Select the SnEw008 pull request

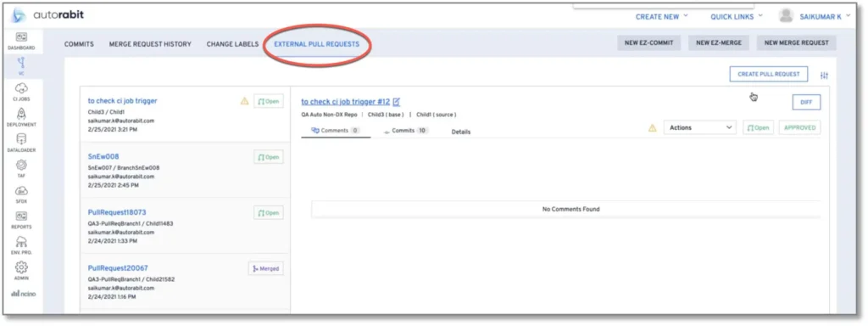(x=103, y=156)
